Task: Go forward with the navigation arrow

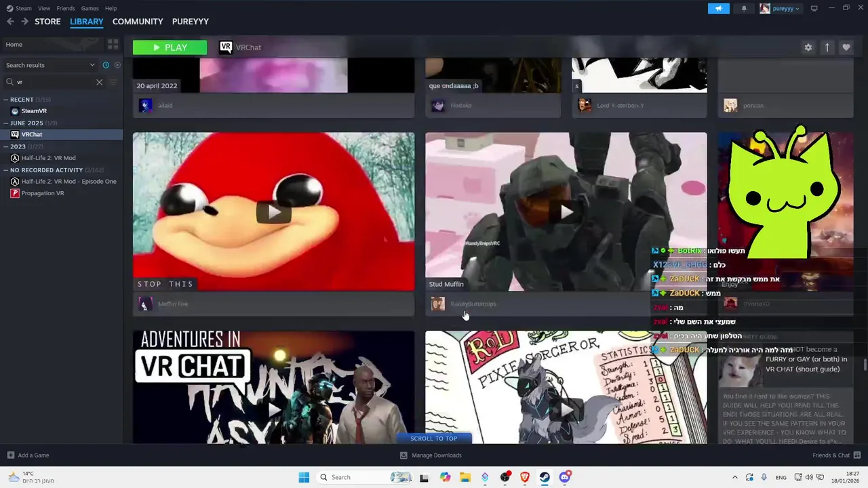Action: point(24,21)
